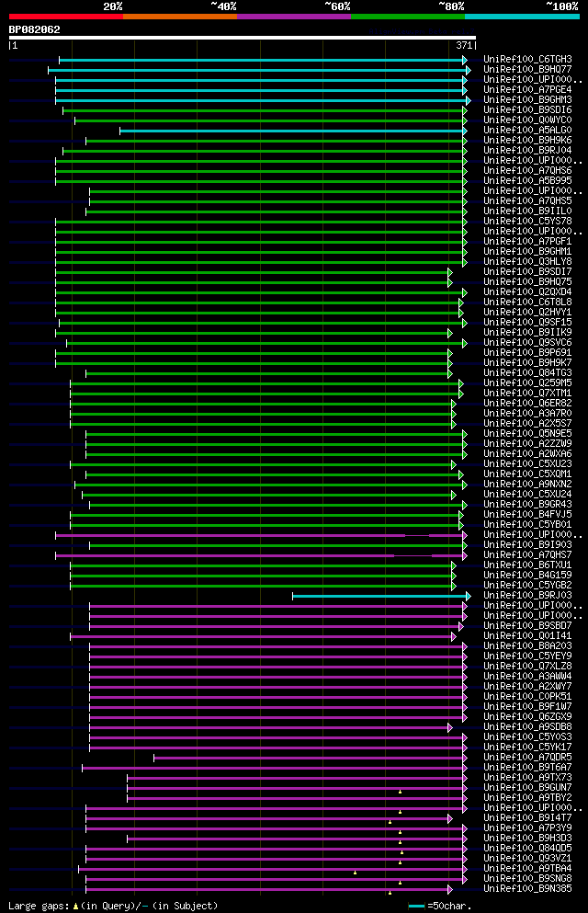Click the short cyan alignment bar for B9RJ03
This screenshot has height=913, width=588.
point(381,596)
